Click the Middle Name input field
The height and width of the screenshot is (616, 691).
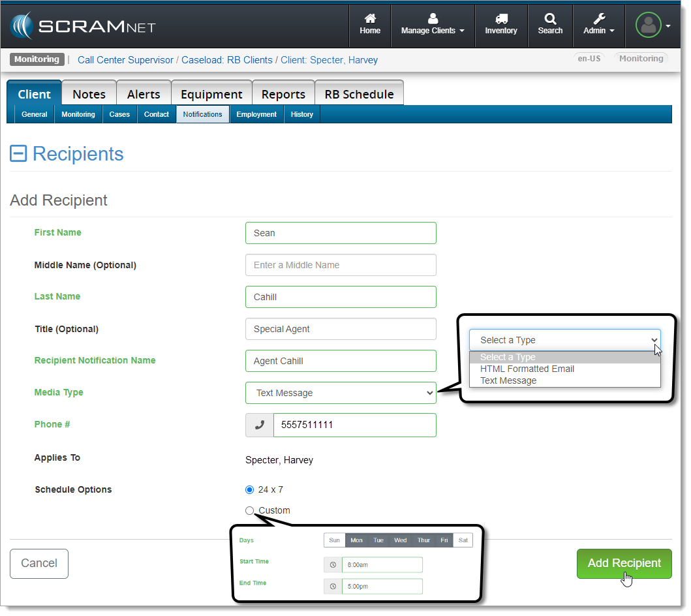click(341, 265)
